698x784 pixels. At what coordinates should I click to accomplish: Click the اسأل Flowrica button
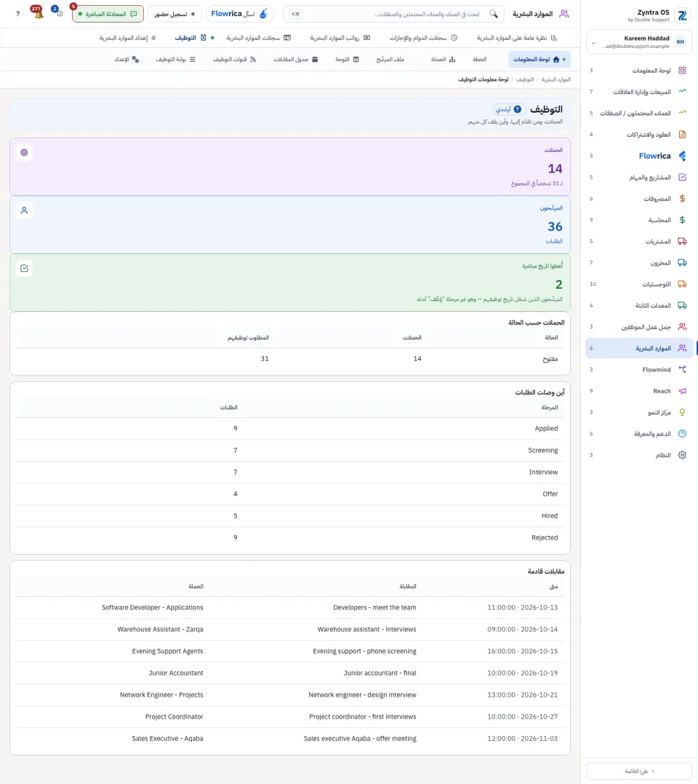(x=239, y=14)
